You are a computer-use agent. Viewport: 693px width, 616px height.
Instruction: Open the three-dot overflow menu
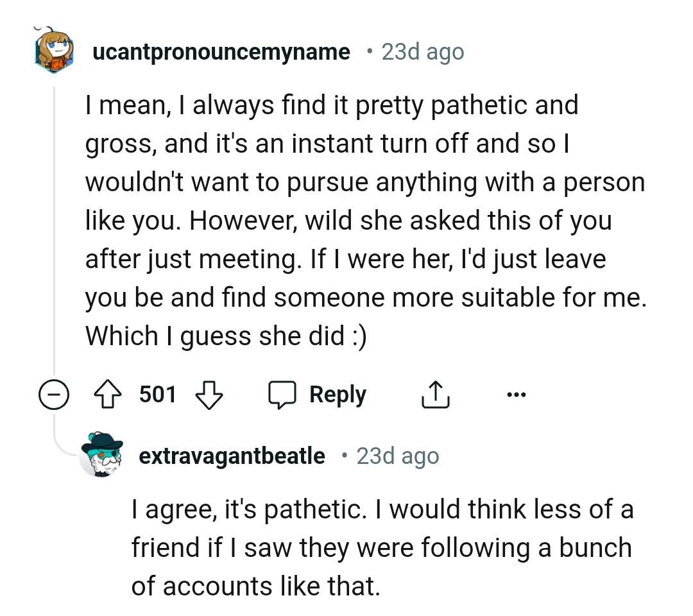[517, 394]
